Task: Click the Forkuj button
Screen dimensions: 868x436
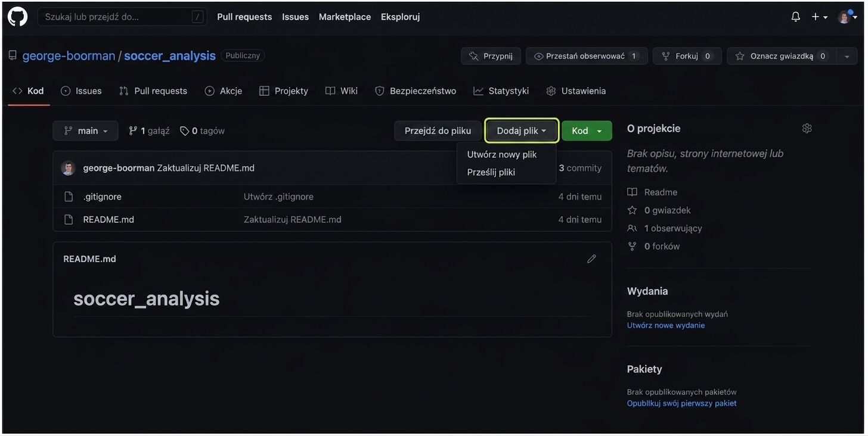Action: click(687, 56)
